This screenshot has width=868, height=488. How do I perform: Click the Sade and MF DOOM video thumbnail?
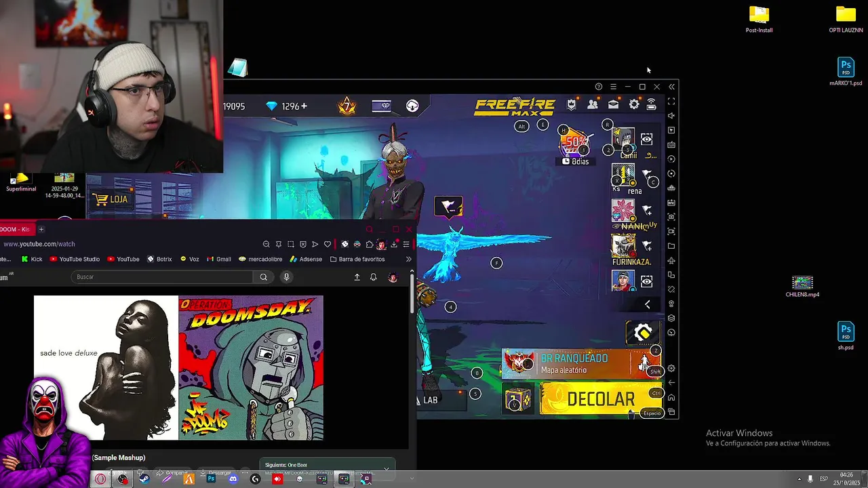[x=178, y=368]
